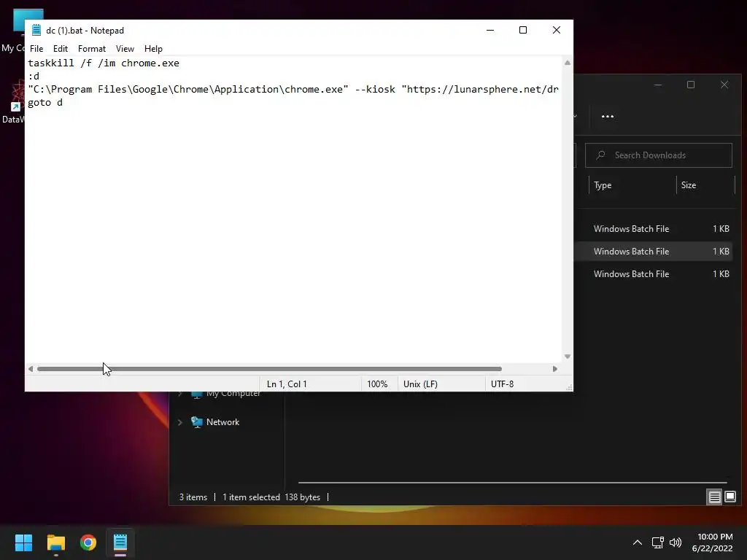Close the Notepad window
747x560 pixels.
[557, 30]
